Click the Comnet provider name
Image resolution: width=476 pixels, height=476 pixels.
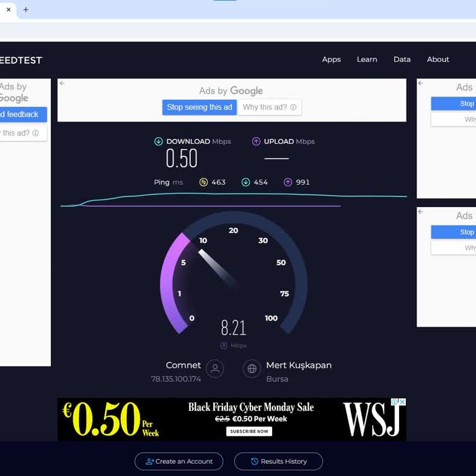tap(183, 365)
